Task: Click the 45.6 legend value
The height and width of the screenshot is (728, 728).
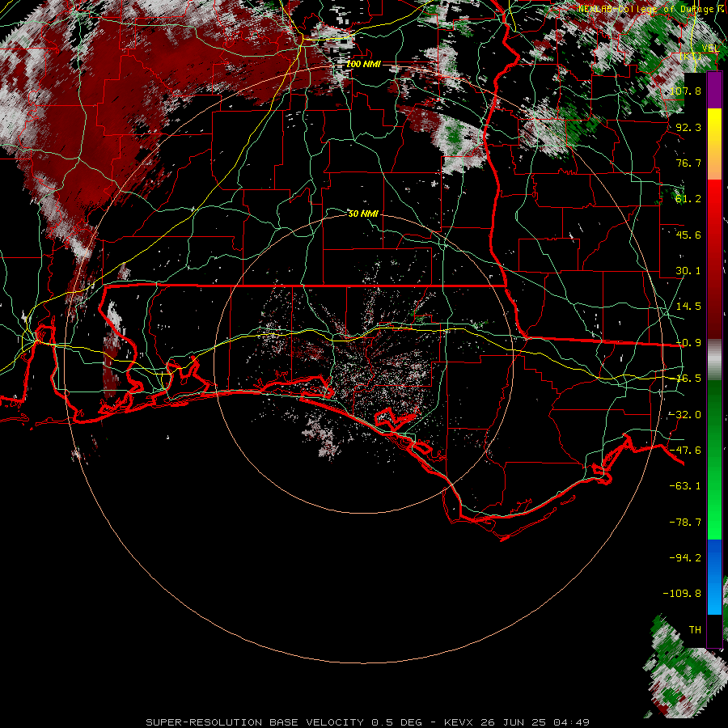Action: 688,235
